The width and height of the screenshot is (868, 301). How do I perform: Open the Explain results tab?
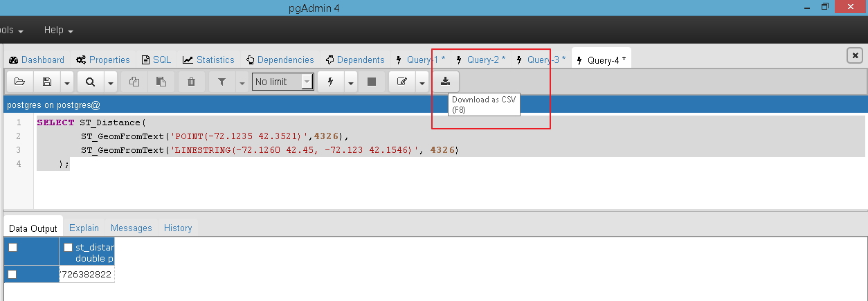(84, 228)
